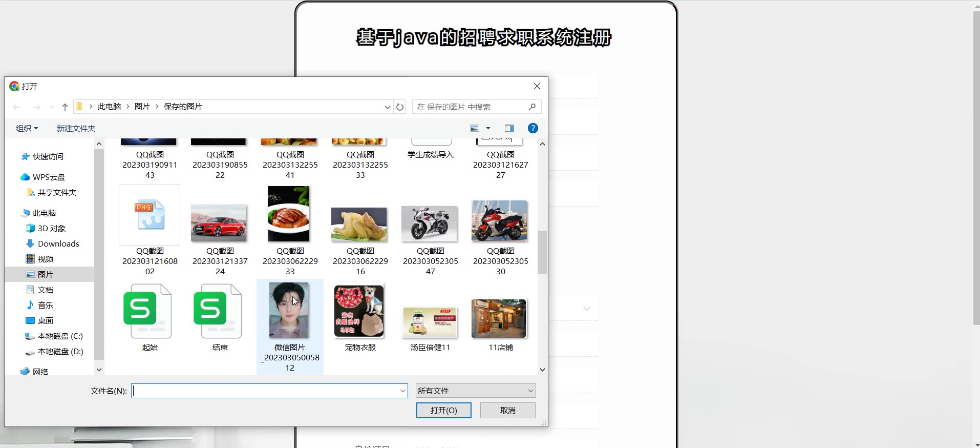
Task: Click the browser page vertical scrollbar
Action: [976, 168]
